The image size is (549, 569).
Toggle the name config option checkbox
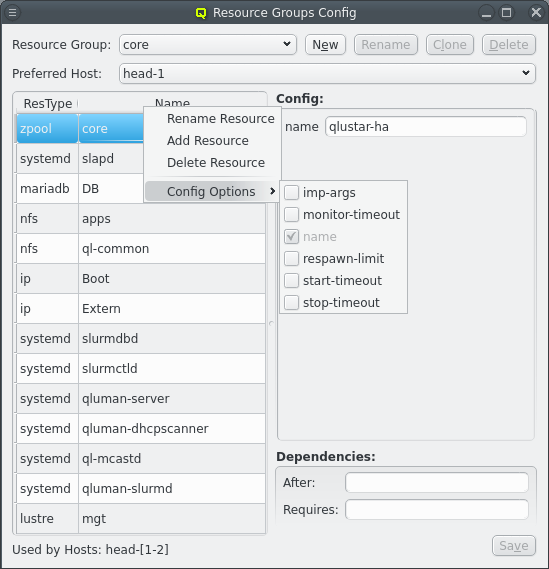[x=291, y=237]
